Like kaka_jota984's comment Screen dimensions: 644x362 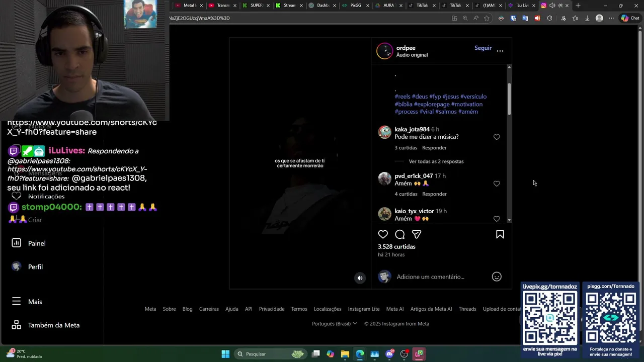click(497, 137)
